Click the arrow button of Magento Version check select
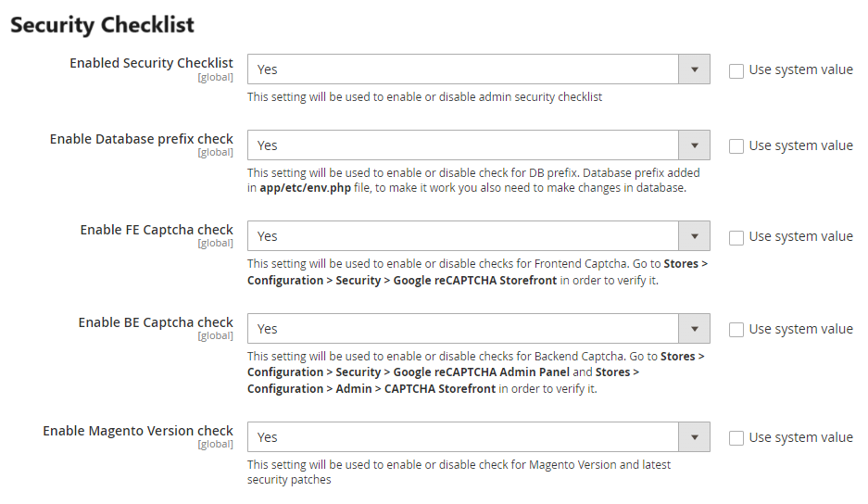 click(694, 437)
